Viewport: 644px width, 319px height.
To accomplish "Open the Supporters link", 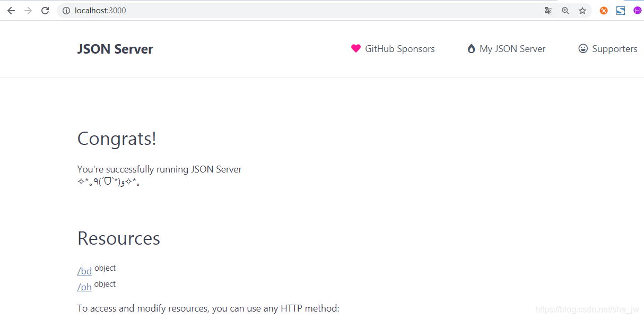I will [x=608, y=49].
